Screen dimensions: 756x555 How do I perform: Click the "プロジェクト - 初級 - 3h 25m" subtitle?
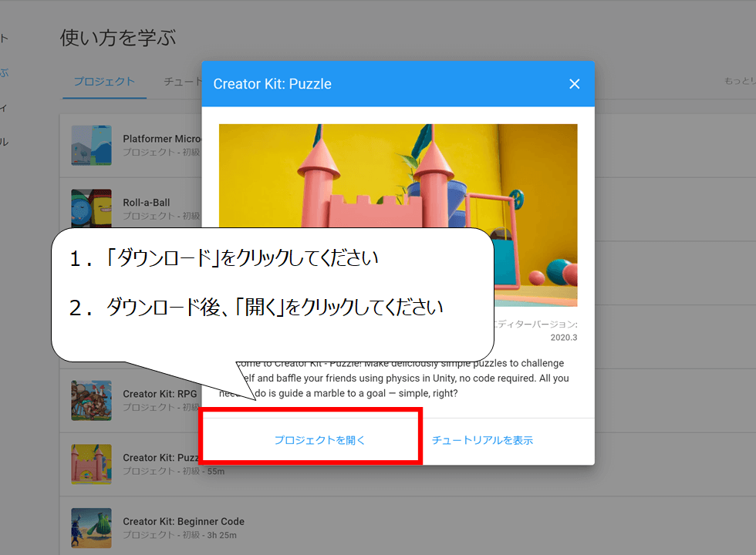coord(180,535)
